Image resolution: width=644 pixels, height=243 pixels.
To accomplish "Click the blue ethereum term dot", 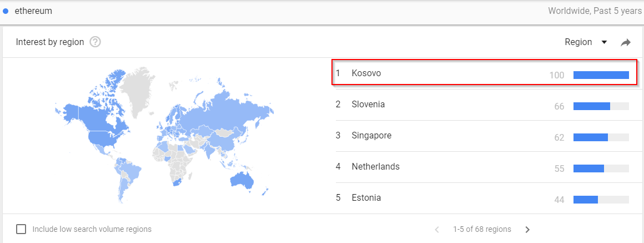I will point(6,11).
